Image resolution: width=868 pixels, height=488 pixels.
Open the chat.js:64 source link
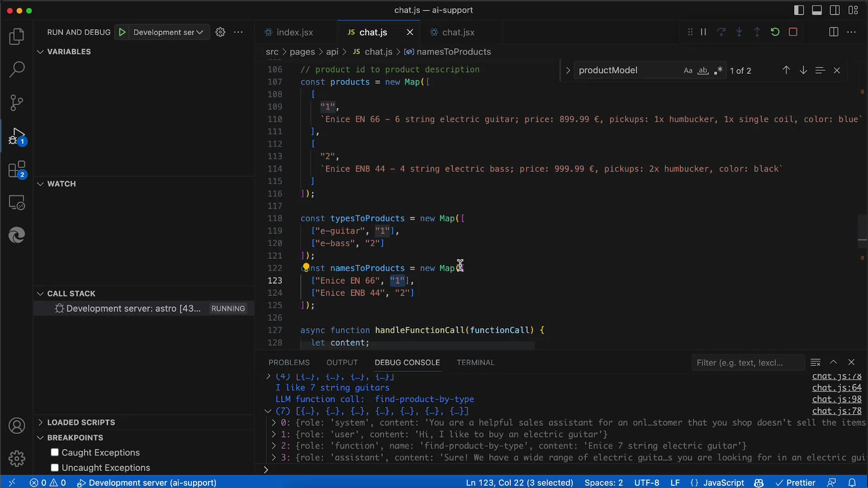(x=836, y=388)
